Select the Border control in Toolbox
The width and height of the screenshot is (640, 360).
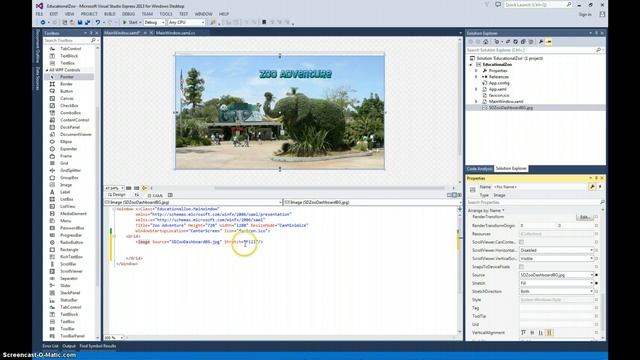pyautogui.click(x=69, y=84)
